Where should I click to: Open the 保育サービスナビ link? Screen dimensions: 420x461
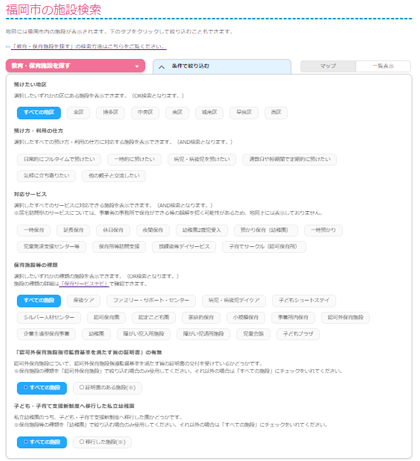pos(84,284)
